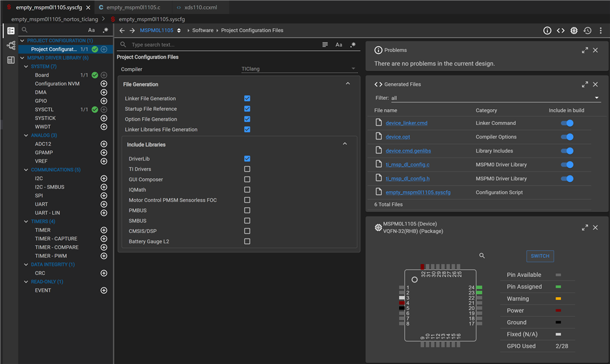Add a TIMER - PWM instance
The width and height of the screenshot is (610, 364).
pos(104,256)
